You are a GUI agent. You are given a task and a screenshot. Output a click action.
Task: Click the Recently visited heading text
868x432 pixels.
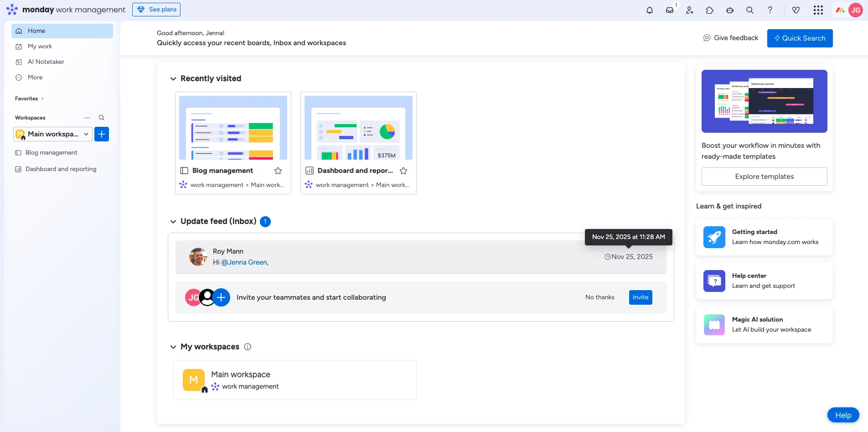(211, 78)
